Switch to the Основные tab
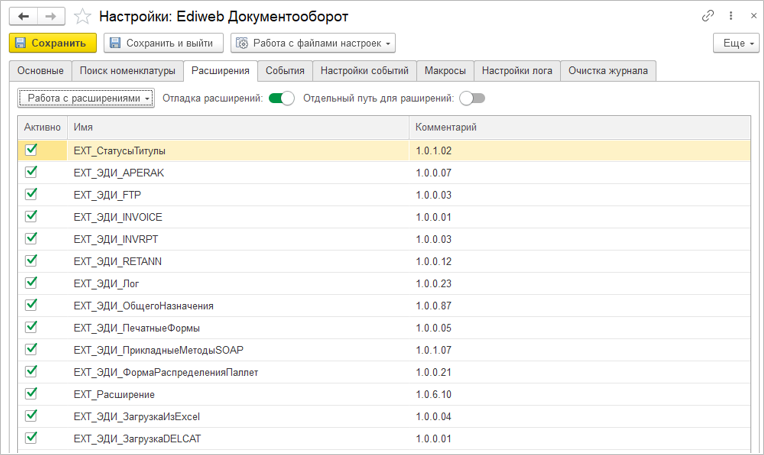 pos(41,71)
